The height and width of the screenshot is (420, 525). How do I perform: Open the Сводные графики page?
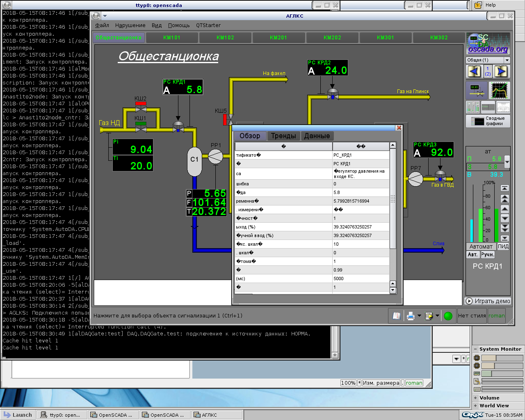(488, 121)
